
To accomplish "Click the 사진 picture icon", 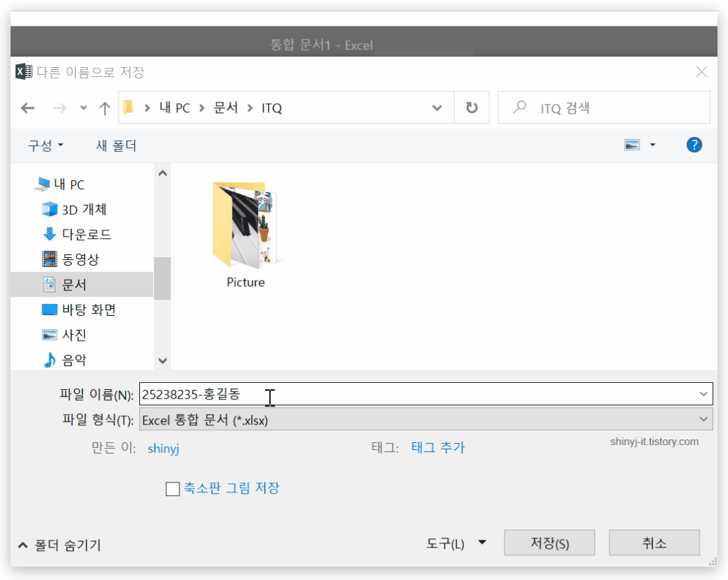I will click(x=49, y=335).
